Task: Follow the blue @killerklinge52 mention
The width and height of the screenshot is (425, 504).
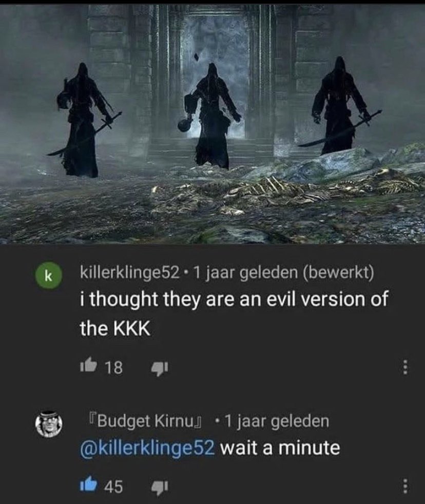Action: pos(147,448)
